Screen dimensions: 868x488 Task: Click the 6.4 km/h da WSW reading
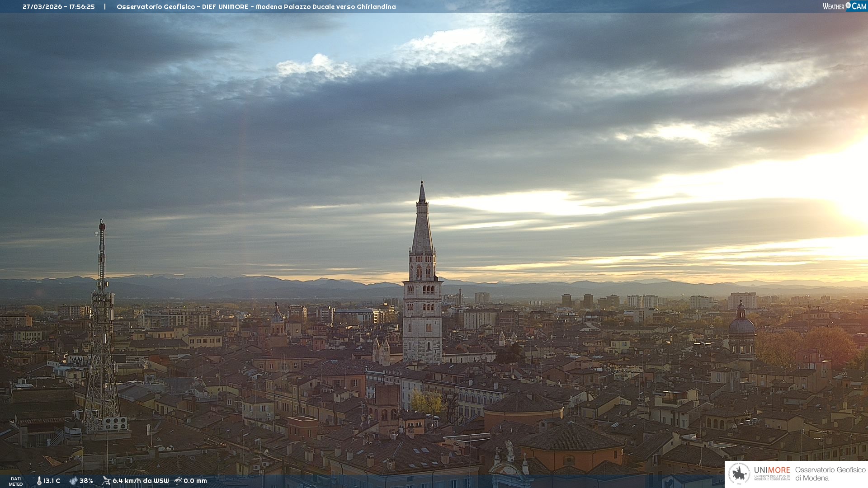pyautogui.click(x=141, y=481)
